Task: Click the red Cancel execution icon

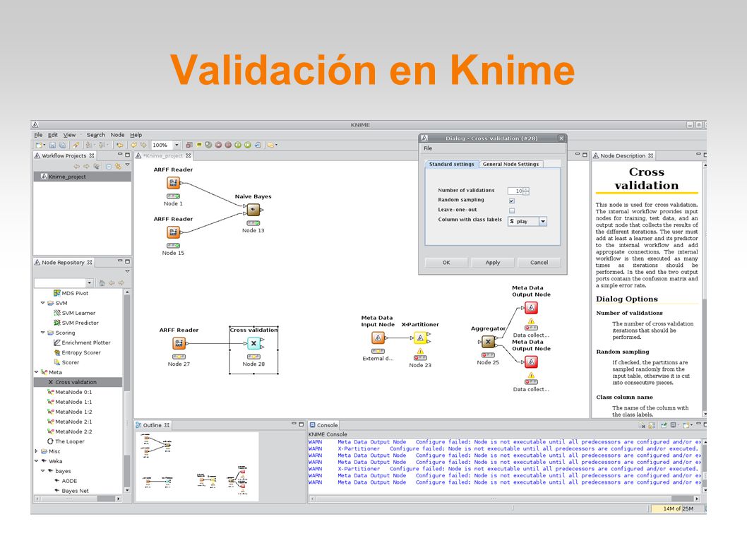Action: (218, 145)
